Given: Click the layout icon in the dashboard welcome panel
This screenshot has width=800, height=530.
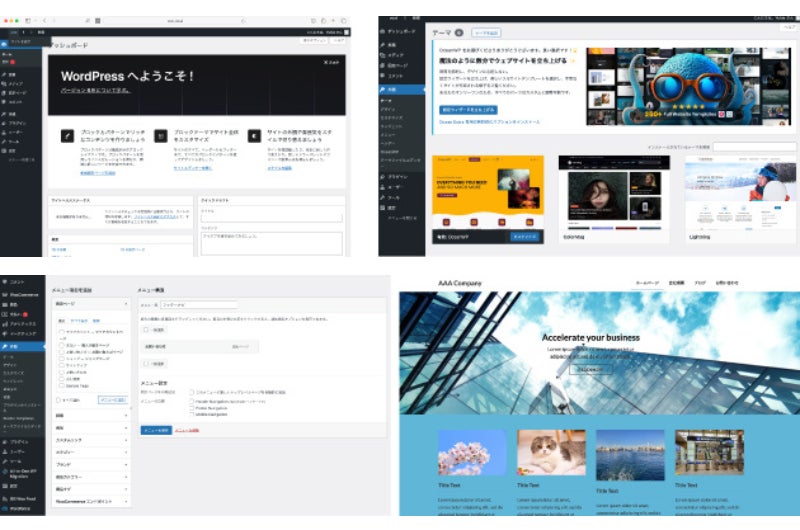Looking at the screenshot, I should coord(161,136).
